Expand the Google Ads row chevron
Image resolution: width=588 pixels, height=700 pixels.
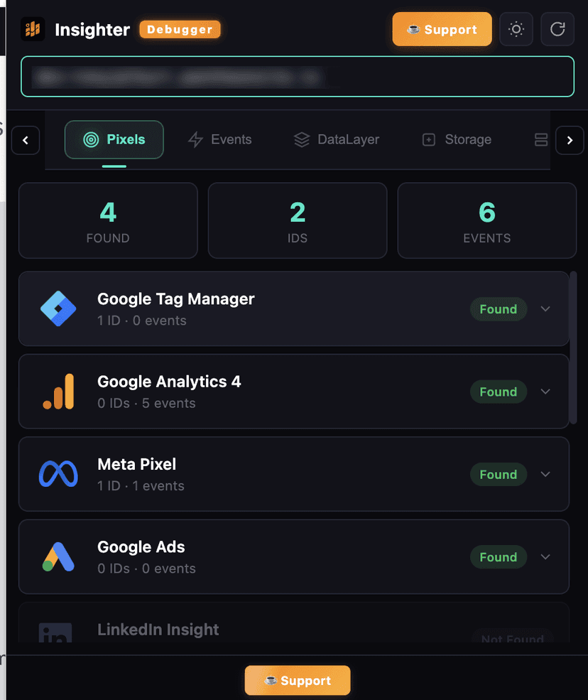545,556
